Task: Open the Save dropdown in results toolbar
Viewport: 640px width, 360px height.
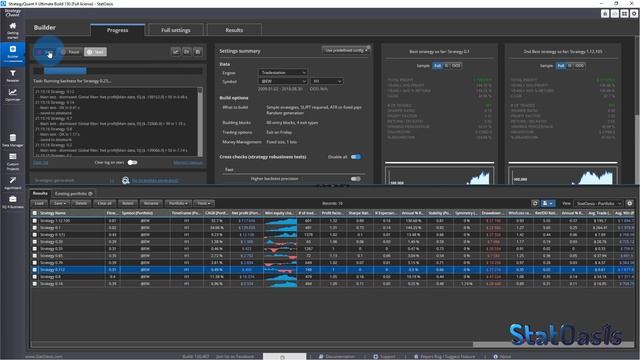Action: click(60, 203)
